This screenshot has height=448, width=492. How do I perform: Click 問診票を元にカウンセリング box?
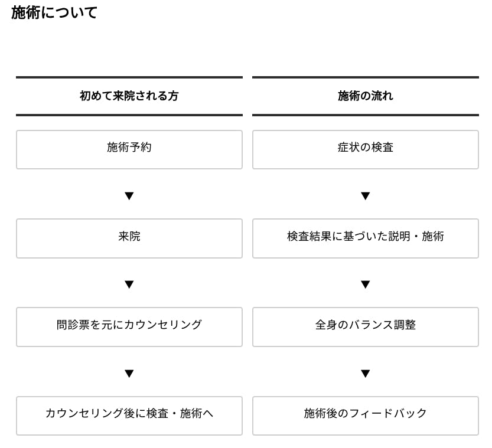[x=129, y=326]
